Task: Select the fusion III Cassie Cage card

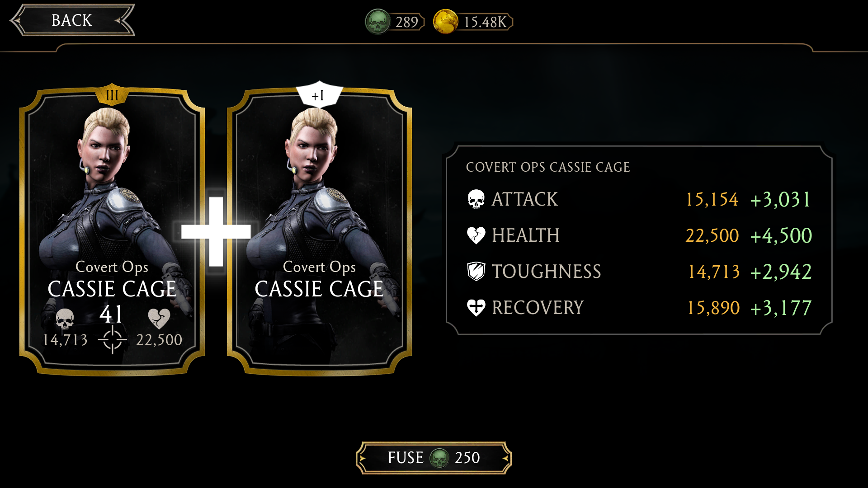Action: pyautogui.click(x=112, y=231)
